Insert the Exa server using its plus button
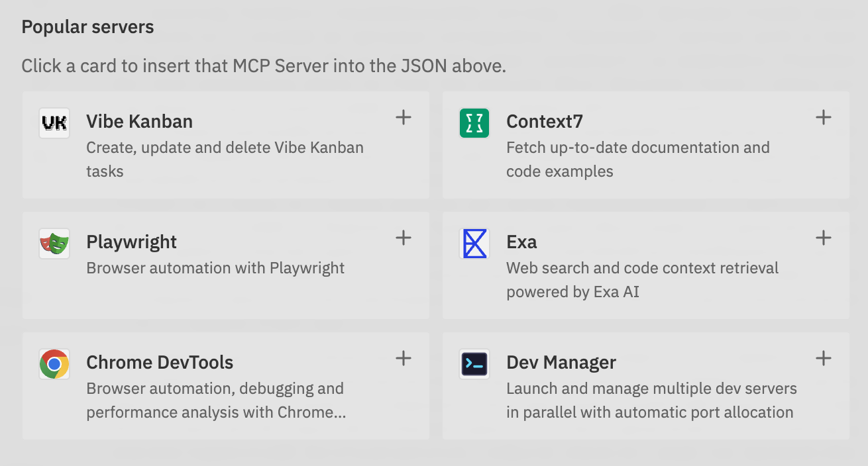868x466 pixels. (x=823, y=238)
